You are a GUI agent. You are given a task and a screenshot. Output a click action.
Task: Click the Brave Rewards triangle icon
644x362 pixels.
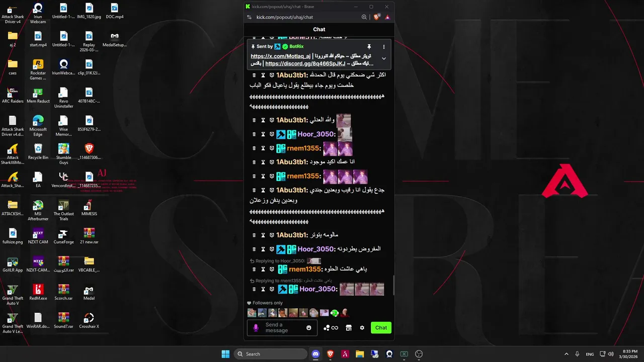click(x=387, y=17)
